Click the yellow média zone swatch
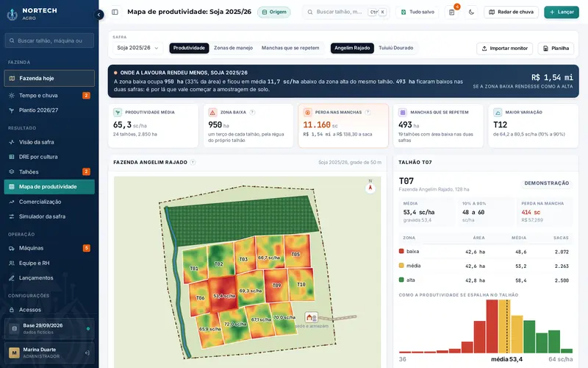Viewport: 588px width, 368px height. click(x=401, y=266)
